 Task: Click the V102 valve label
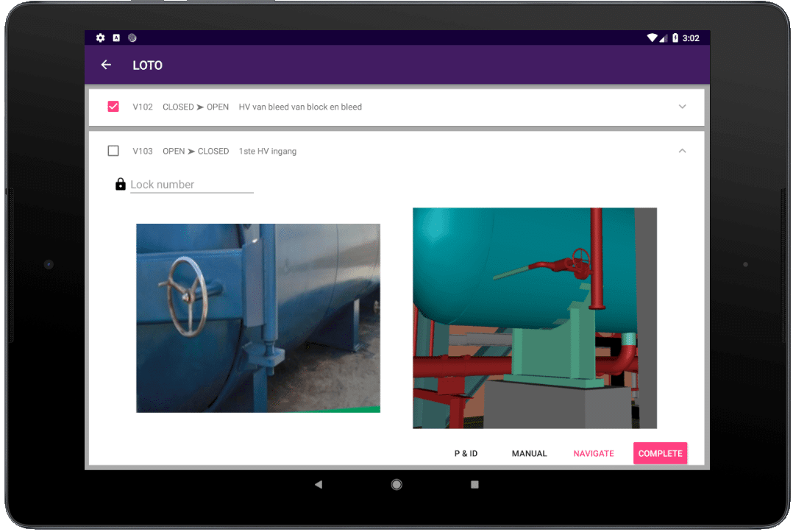click(x=143, y=107)
